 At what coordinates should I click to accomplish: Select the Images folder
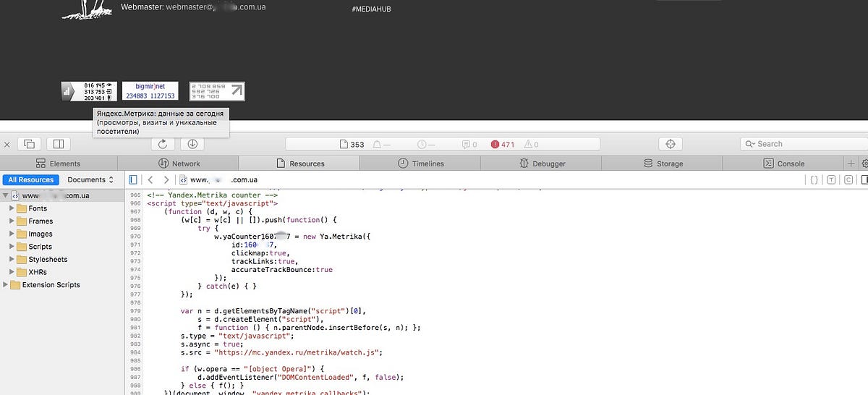(x=35, y=234)
